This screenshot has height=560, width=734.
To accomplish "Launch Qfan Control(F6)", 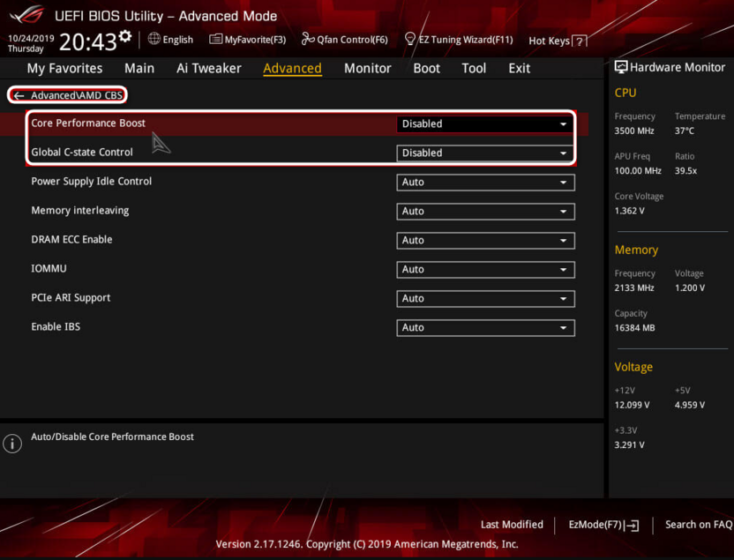I will coord(352,40).
